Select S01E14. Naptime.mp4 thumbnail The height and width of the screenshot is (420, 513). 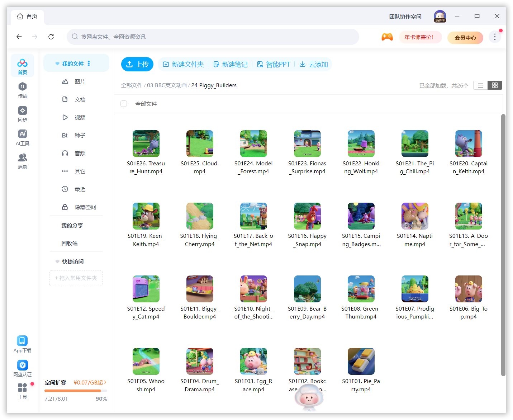(415, 216)
